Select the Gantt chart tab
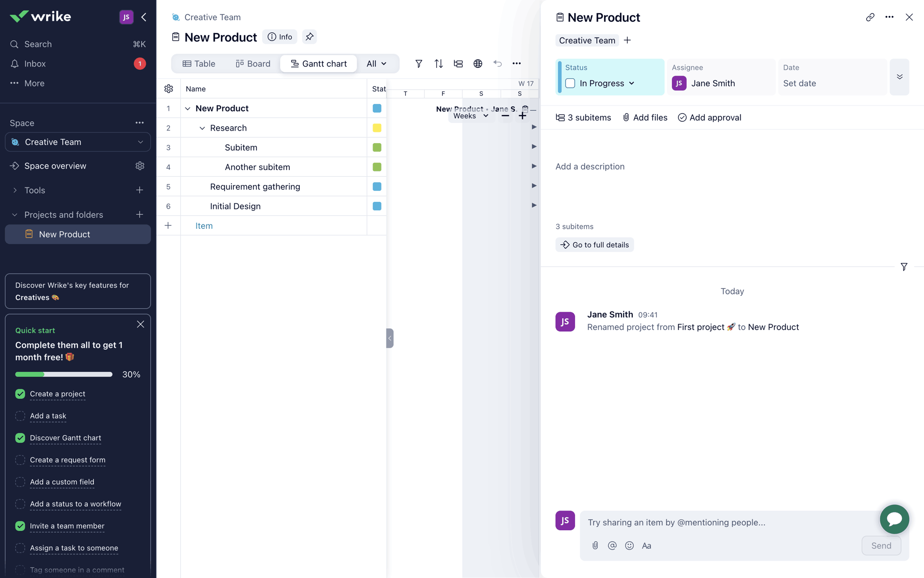Screen dimensions: 924x578 319,64
